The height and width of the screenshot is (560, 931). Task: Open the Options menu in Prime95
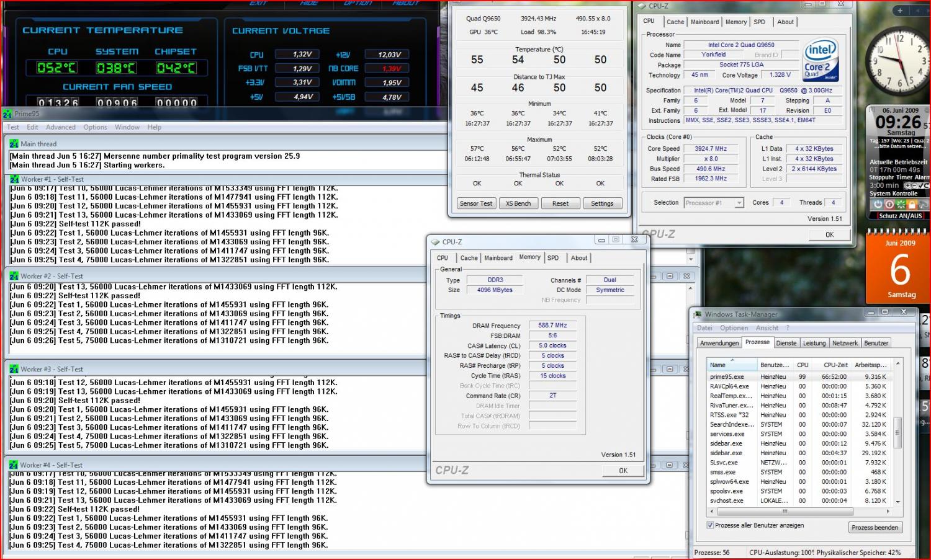click(95, 127)
